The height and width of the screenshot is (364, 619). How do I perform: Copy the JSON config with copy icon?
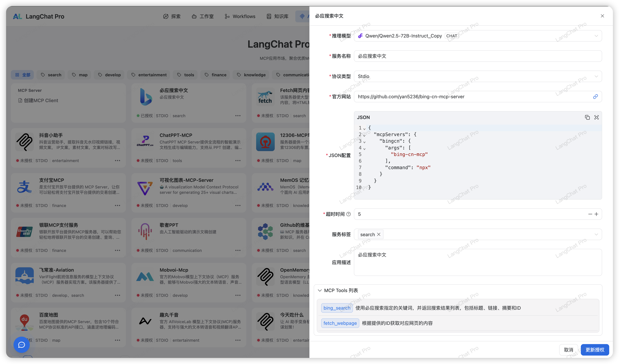click(587, 117)
